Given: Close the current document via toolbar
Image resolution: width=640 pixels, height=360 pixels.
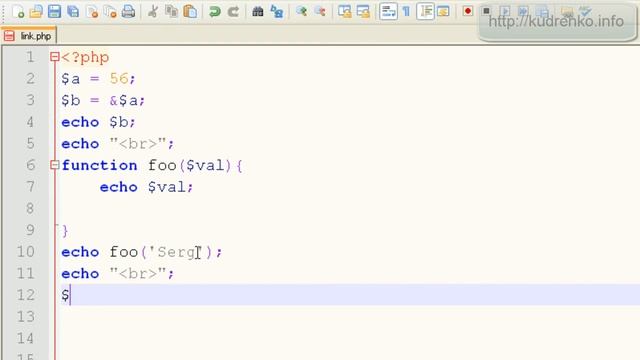Looking at the screenshot, I should point(92,11).
